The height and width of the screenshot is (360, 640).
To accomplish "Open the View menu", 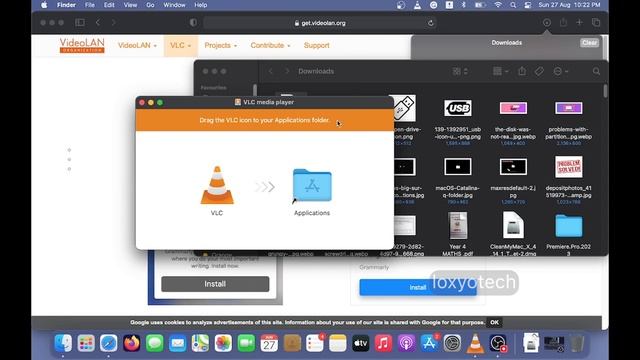I will 130,5.
